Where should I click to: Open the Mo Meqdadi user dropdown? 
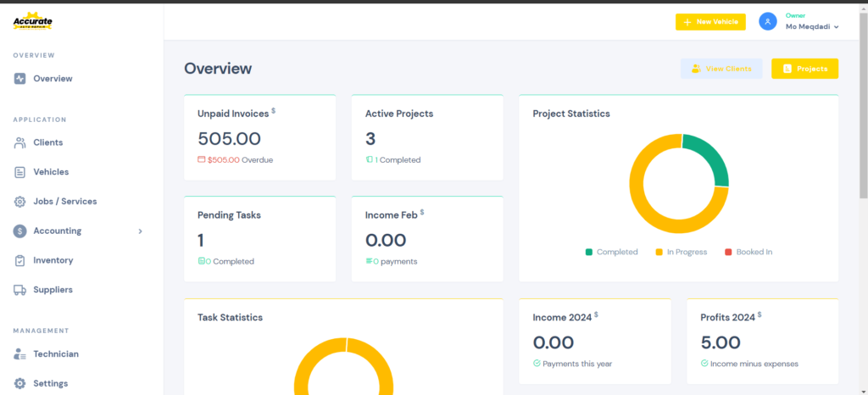tap(812, 26)
